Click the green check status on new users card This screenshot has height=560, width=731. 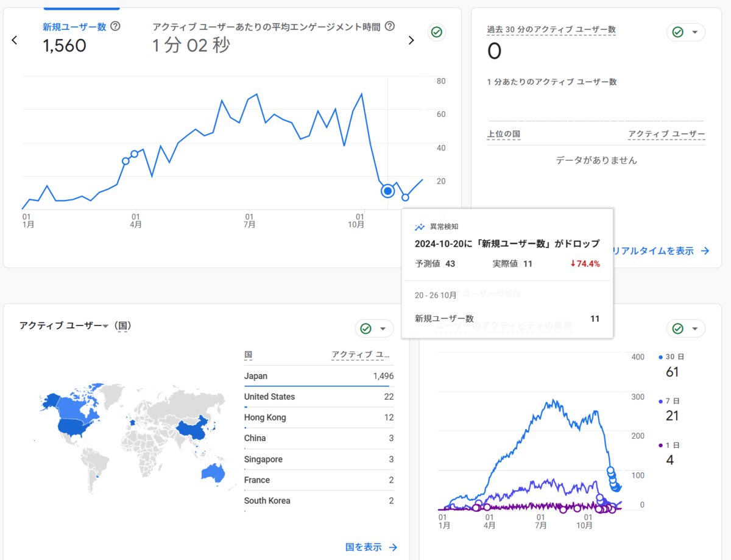(436, 32)
